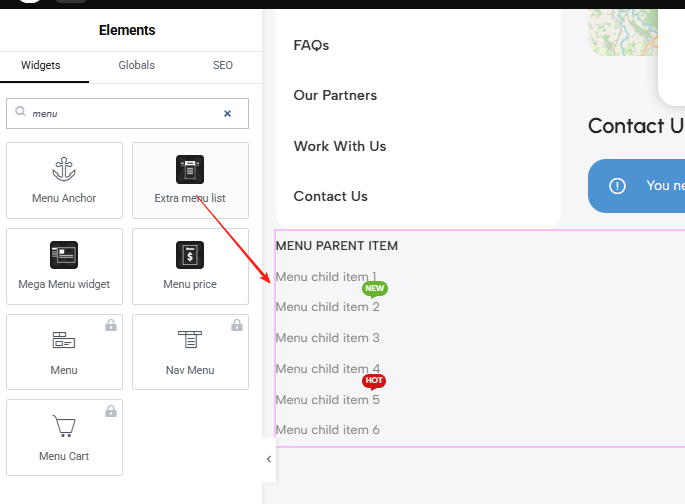Open the SEO tab
This screenshot has height=504, width=685.
click(223, 65)
